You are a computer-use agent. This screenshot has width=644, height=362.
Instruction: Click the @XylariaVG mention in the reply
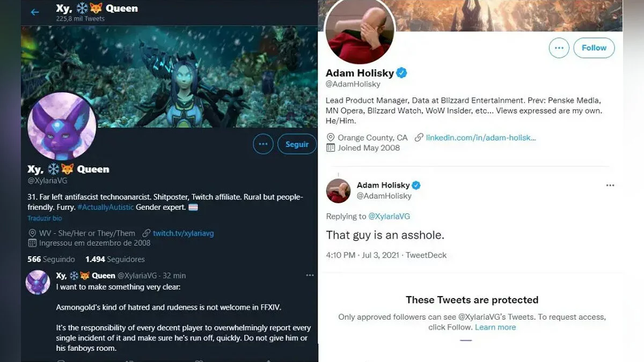[x=389, y=216]
